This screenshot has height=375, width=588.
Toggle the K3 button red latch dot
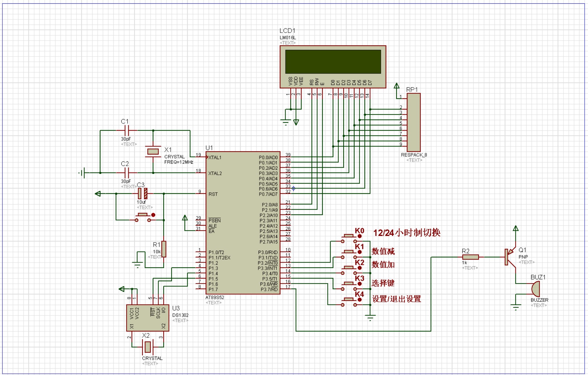[x=360, y=284]
